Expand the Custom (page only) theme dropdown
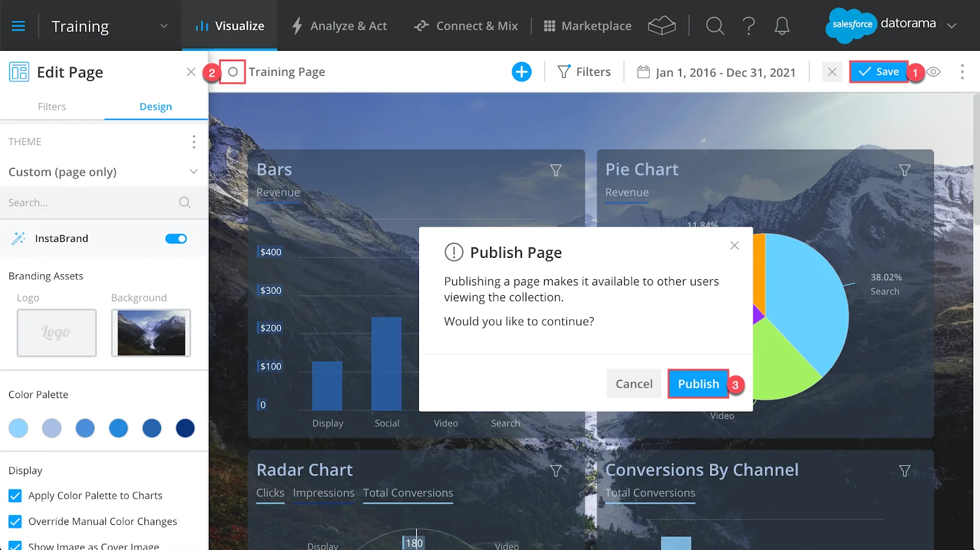The height and width of the screenshot is (550, 980). pyautogui.click(x=104, y=172)
